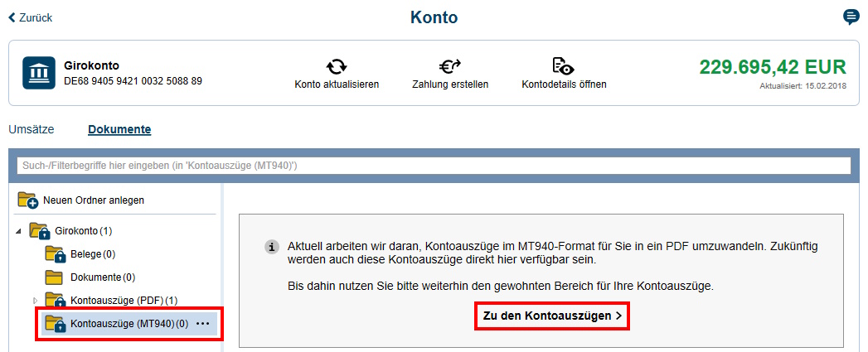Open account details via Kontodetails öffnen icon
The image size is (868, 352).
[563, 67]
